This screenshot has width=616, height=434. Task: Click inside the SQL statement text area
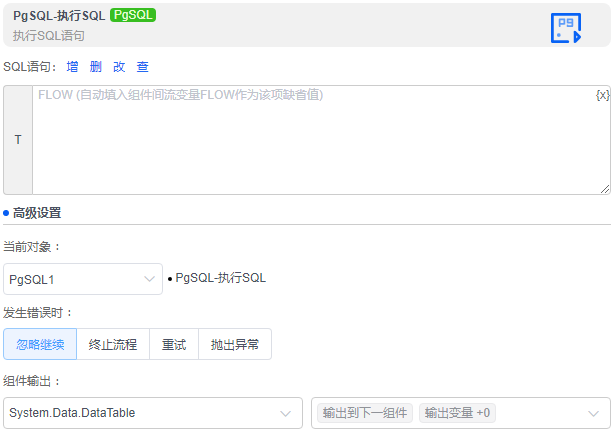pyautogui.click(x=321, y=140)
